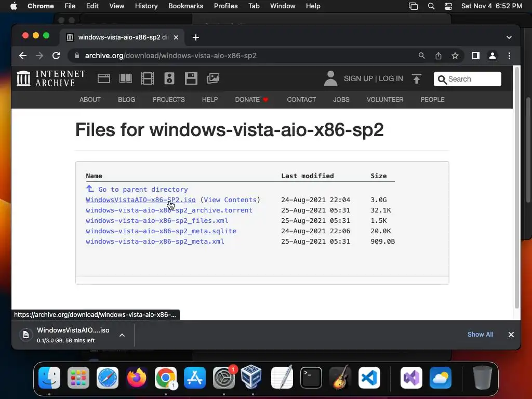This screenshot has height=399, width=532.
Task: Click the user avatar icon
Action: click(x=330, y=78)
